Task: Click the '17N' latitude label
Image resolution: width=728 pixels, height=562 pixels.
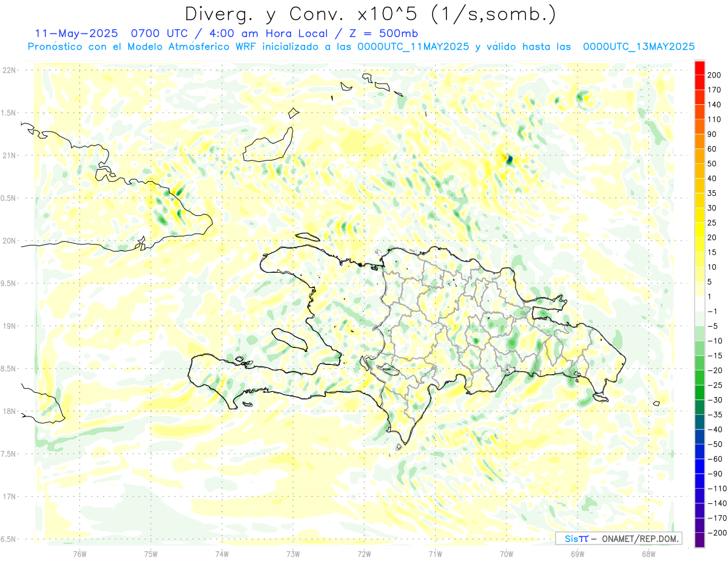Action: [9, 497]
